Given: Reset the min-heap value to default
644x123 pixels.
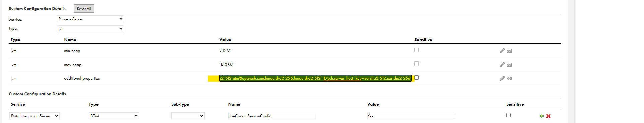Looking at the screenshot, I should (x=509, y=51).
